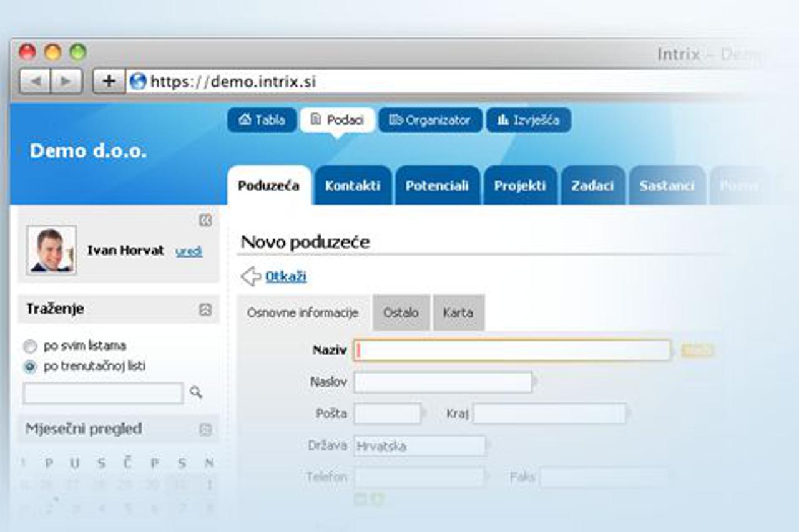Collapse the Mjesečni pregled panel

pos(205,429)
